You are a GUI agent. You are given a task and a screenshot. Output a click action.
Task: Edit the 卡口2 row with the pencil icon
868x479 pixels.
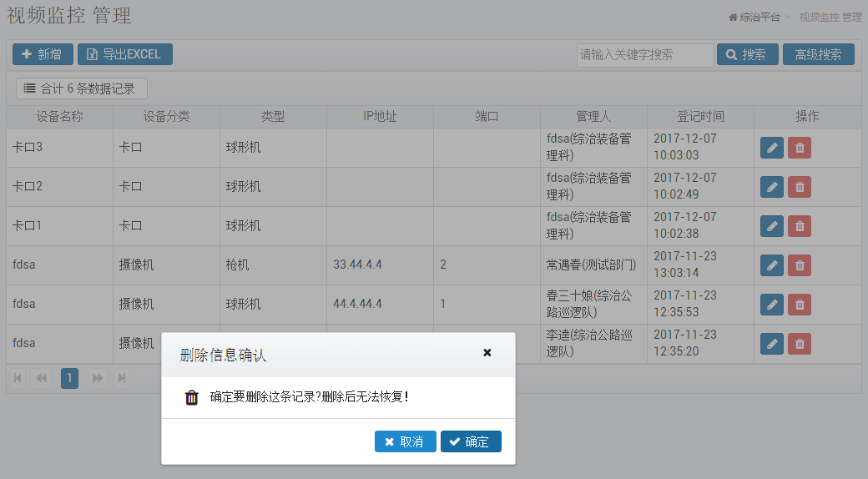[772, 187]
